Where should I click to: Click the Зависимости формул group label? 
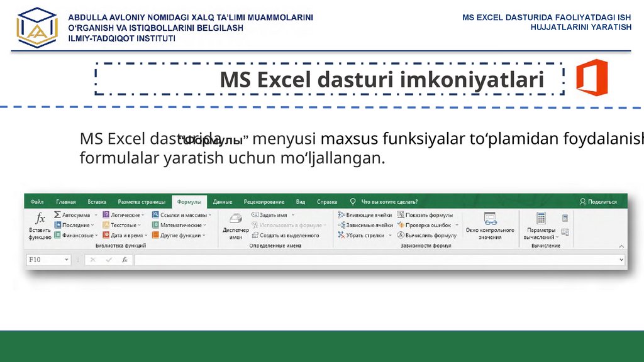coord(426,246)
